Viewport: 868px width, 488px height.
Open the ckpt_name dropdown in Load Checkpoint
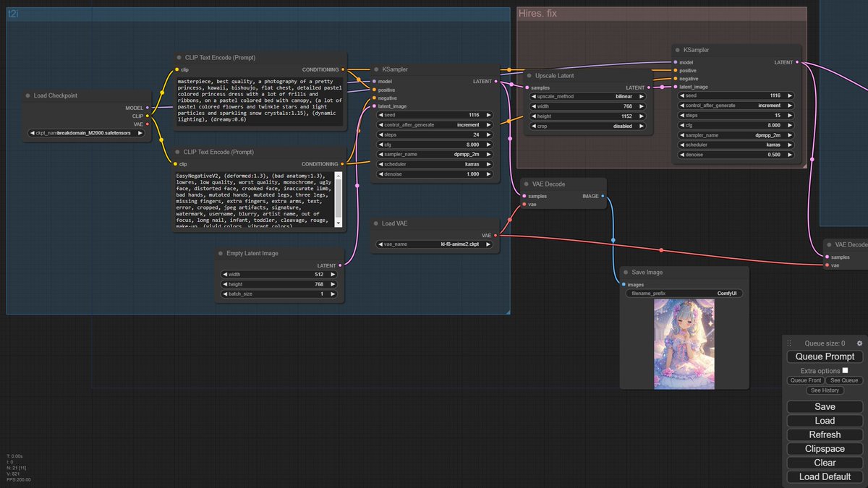[85, 133]
